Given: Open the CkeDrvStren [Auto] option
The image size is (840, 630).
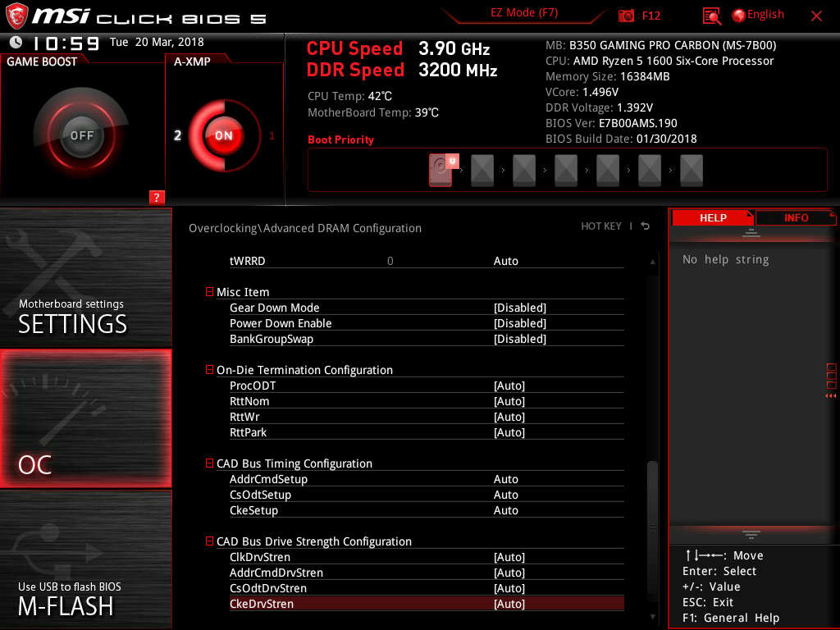Looking at the screenshot, I should [x=509, y=604].
